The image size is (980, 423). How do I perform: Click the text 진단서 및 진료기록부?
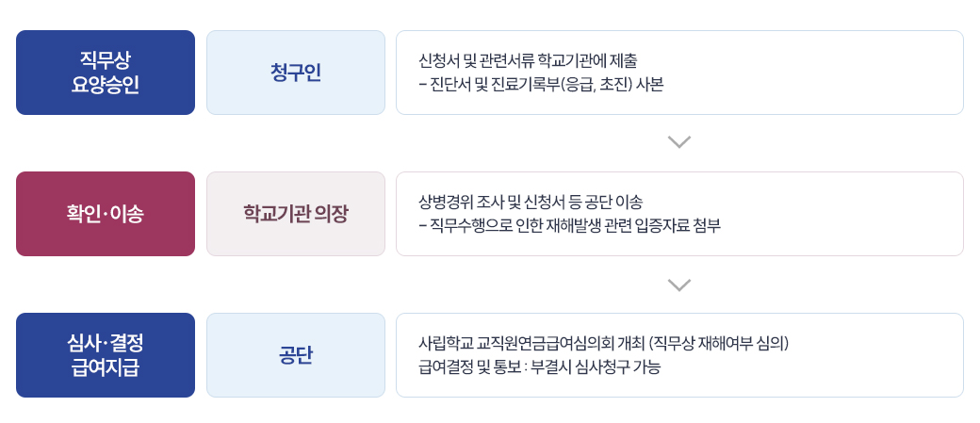click(496, 85)
